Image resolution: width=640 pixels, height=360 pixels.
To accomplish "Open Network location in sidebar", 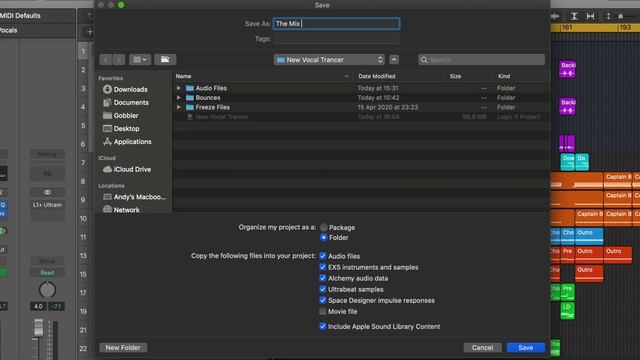I will [x=121, y=210].
